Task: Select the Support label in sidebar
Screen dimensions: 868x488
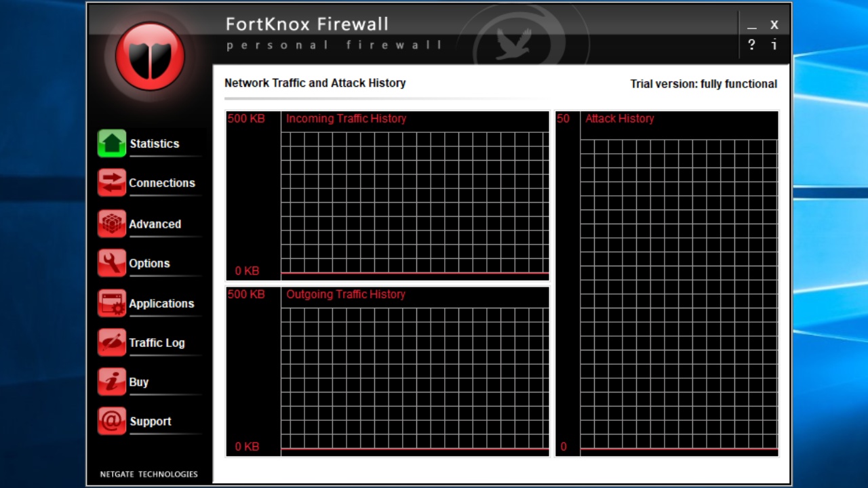Action: (151, 422)
